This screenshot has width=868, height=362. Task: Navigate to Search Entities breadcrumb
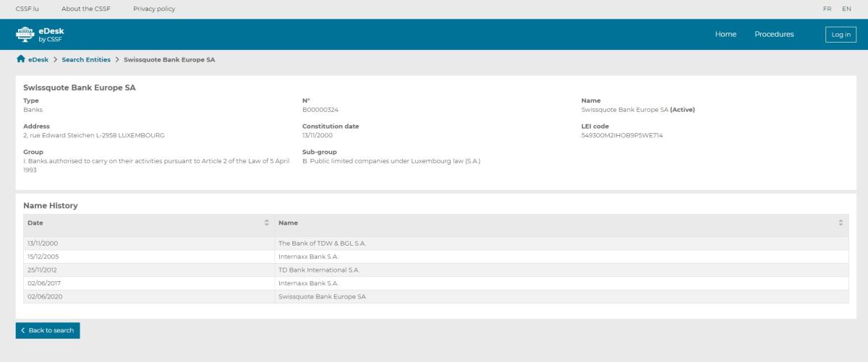(x=86, y=59)
